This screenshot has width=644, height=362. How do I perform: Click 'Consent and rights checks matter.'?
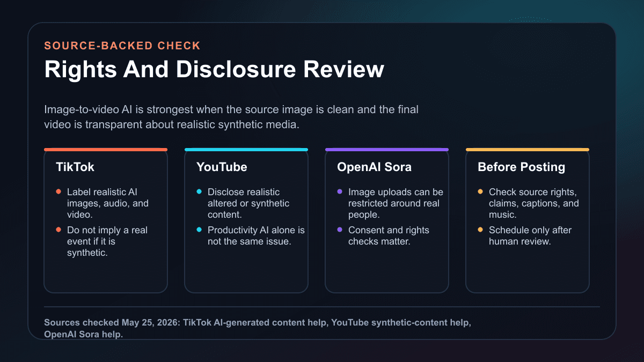pyautogui.click(x=389, y=235)
